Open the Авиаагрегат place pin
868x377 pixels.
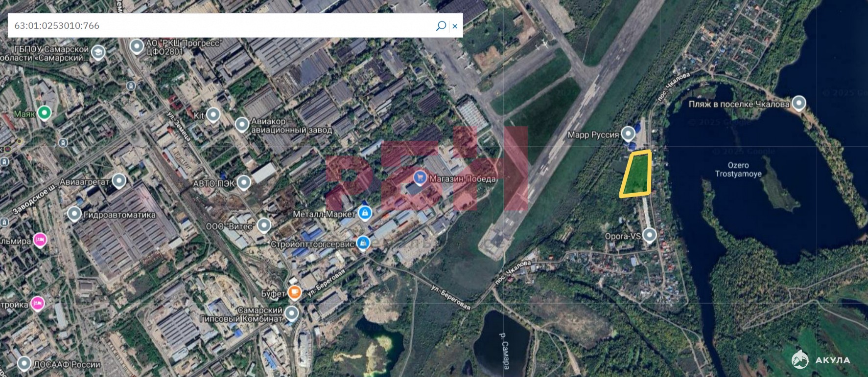(119, 181)
